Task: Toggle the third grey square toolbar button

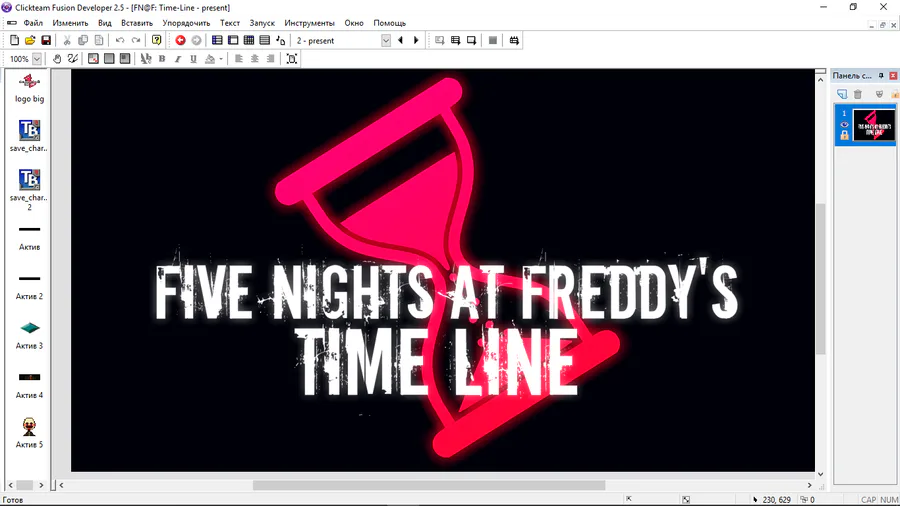Action: tap(125, 59)
